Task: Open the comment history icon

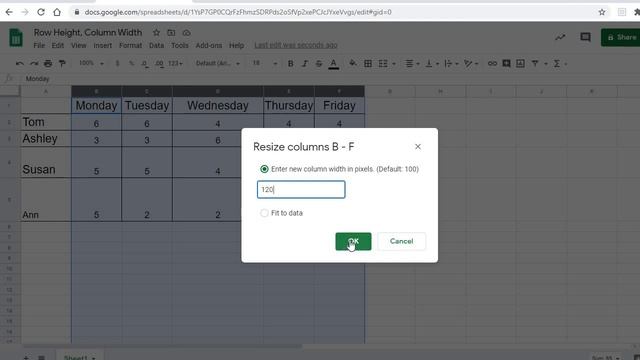Action: pyautogui.click(x=585, y=38)
